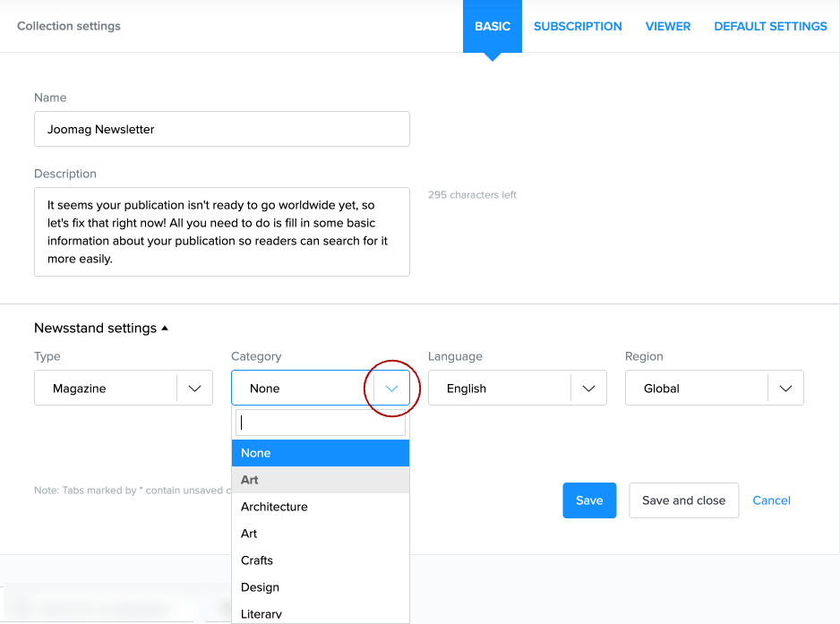This screenshot has width=840, height=624.
Task: Open the English language dropdown
Action: [x=500, y=389]
